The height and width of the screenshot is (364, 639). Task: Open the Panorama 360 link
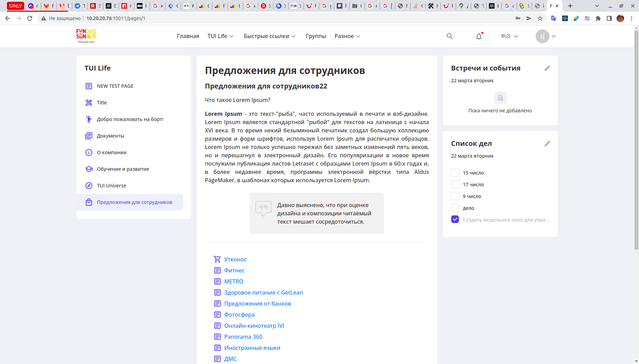243,337
